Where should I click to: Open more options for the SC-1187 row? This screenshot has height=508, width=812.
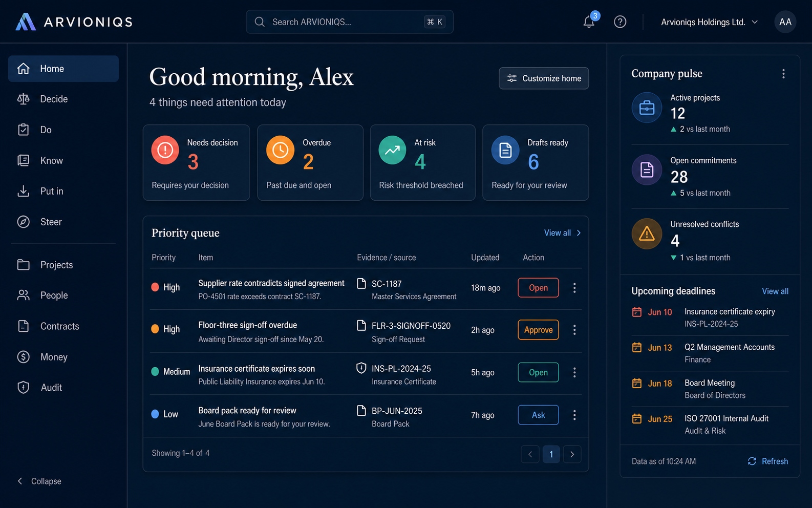(x=574, y=288)
